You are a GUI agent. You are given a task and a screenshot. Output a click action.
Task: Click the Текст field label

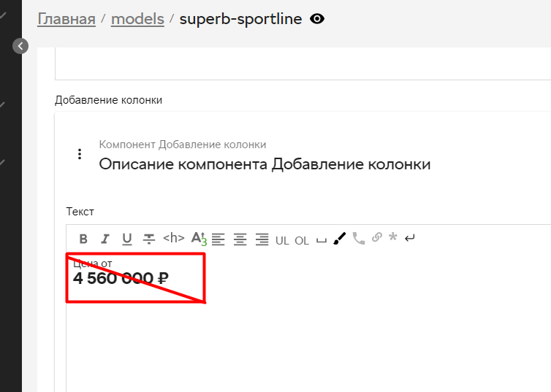[80, 212]
